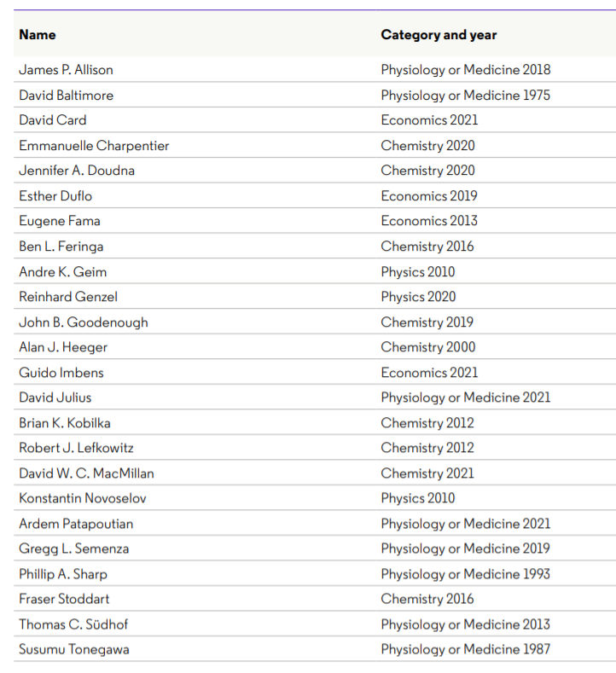Screen dimensions: 616x673
Task: Select Physics 2010 next to Andre K. Geim
Action: [x=418, y=272]
